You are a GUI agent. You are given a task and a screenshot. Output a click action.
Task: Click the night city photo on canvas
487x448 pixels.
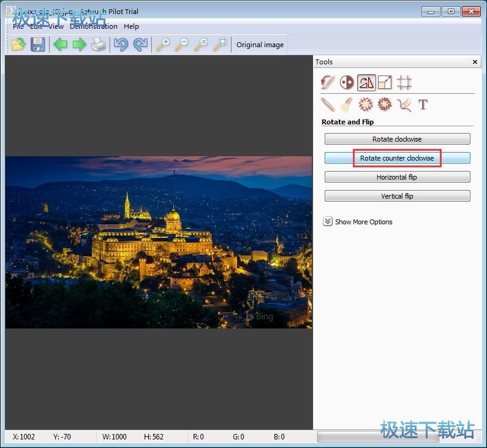pos(159,242)
